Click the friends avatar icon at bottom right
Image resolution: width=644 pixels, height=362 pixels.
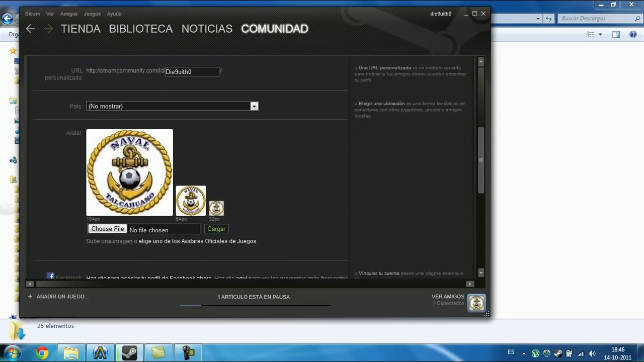[476, 303]
